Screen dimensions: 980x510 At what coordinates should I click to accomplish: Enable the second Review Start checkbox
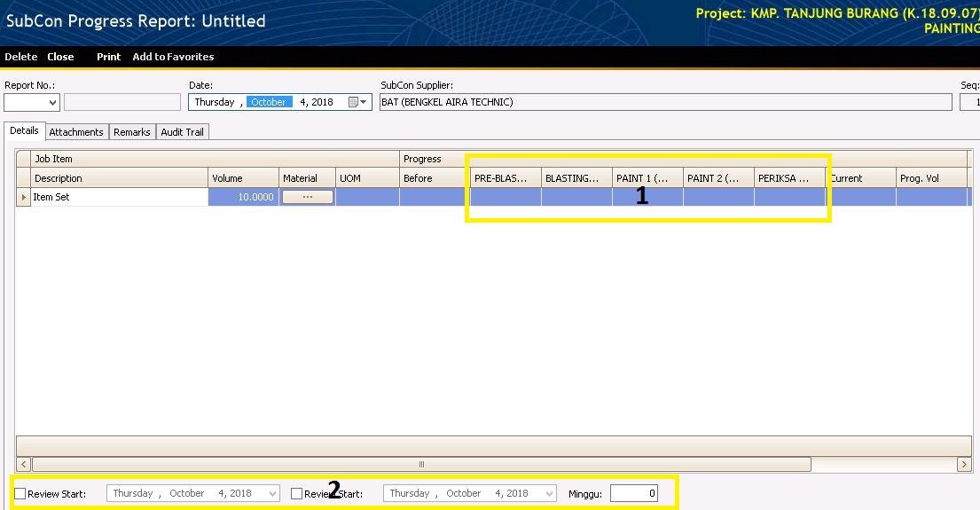click(297, 494)
